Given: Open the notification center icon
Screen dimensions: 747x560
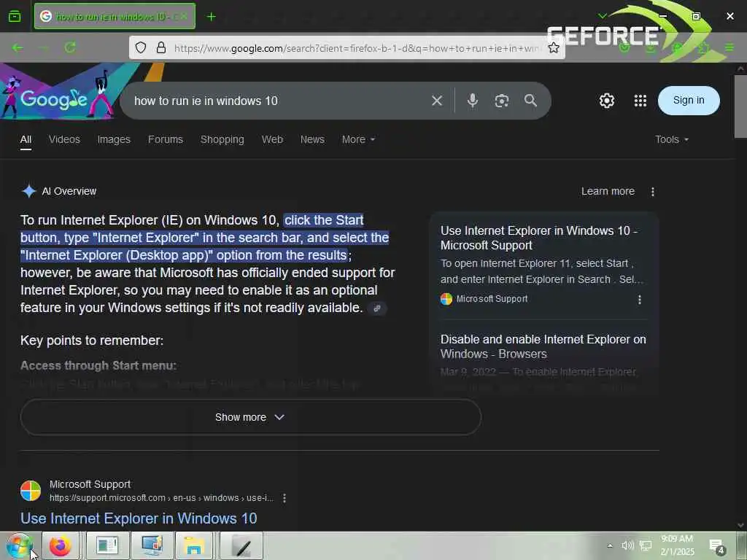Looking at the screenshot, I should [x=717, y=547].
